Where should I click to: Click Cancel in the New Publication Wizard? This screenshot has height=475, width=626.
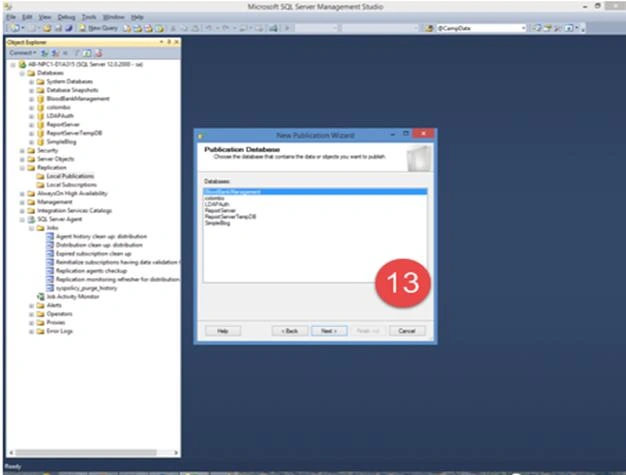[x=407, y=331]
